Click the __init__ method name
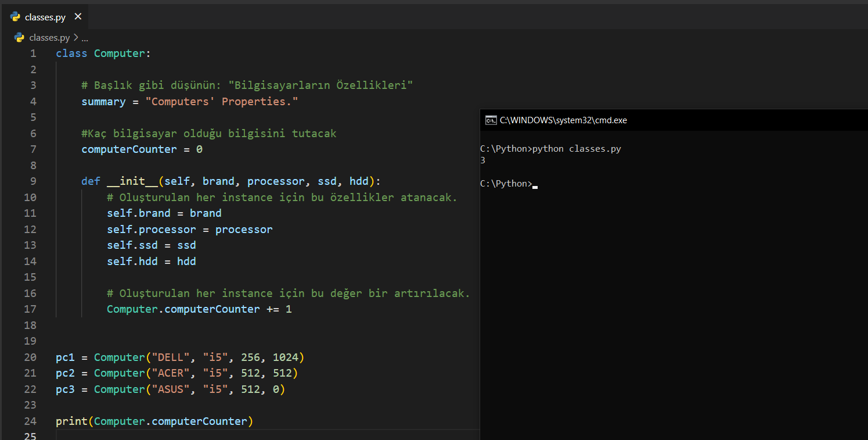Image resolution: width=868 pixels, height=440 pixels. click(132, 181)
